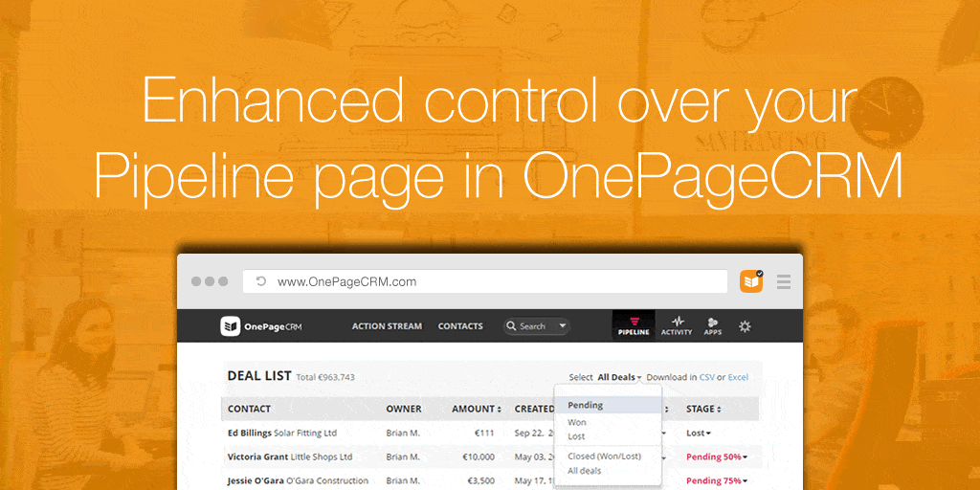Click the search magnifier icon
The width and height of the screenshot is (980, 490).
[511, 326]
